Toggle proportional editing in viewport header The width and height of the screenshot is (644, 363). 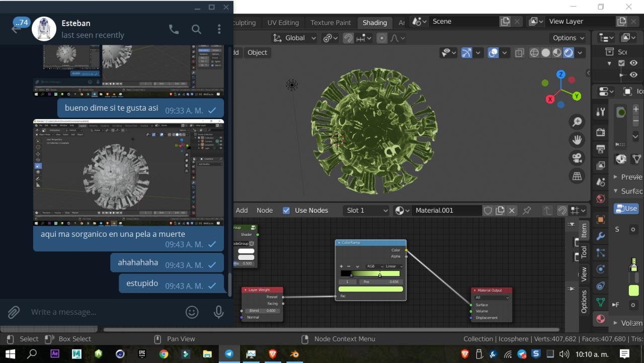pyautogui.click(x=382, y=38)
